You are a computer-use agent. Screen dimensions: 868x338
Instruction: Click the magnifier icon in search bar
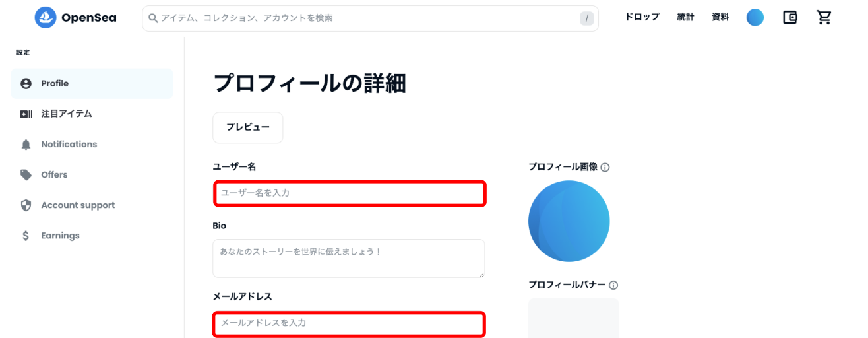point(154,18)
